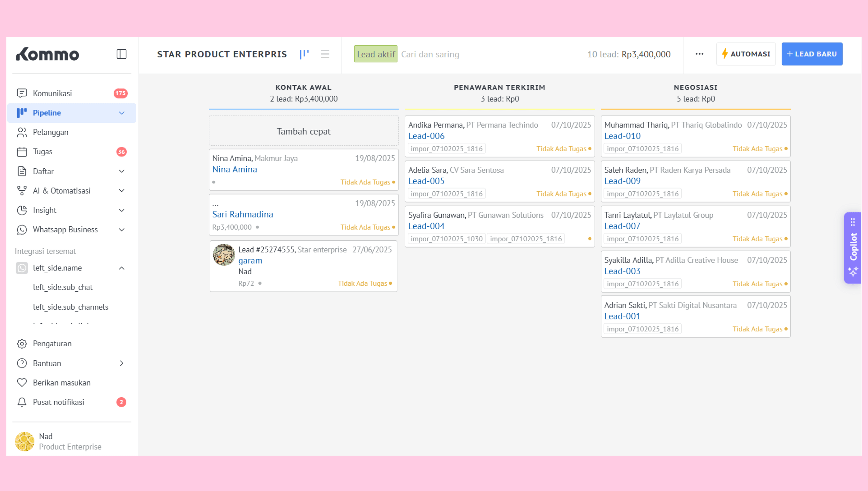
Task: Switch to list view icon
Action: (x=325, y=54)
